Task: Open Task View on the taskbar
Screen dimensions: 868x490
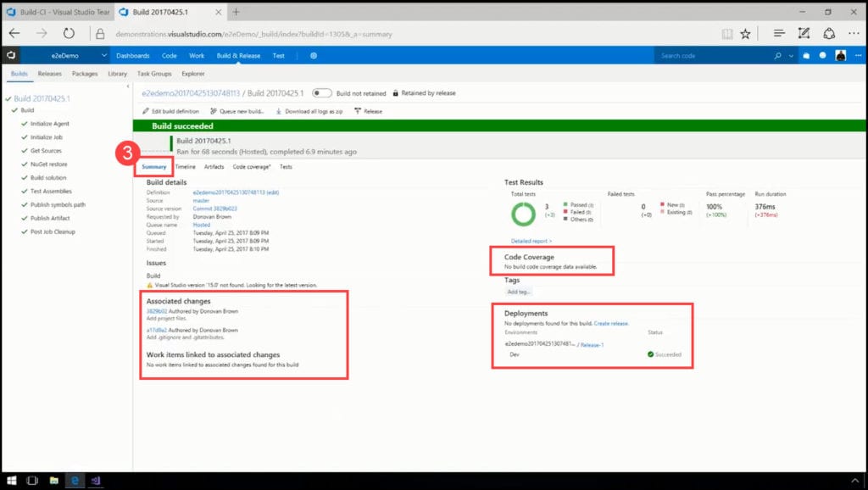Action: (x=32, y=481)
